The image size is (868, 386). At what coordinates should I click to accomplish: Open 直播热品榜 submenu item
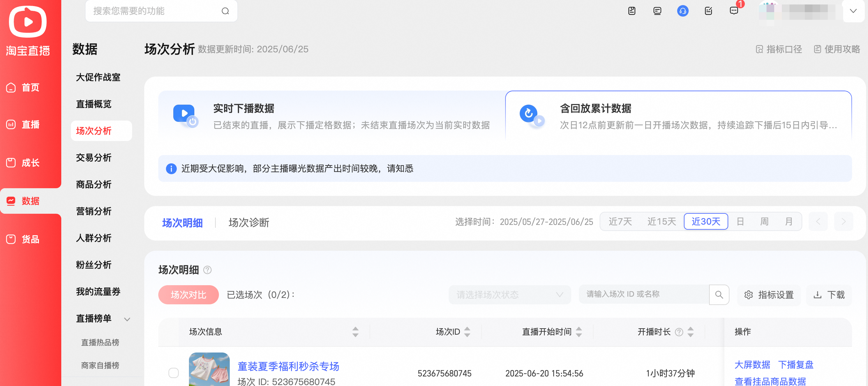[x=100, y=343]
